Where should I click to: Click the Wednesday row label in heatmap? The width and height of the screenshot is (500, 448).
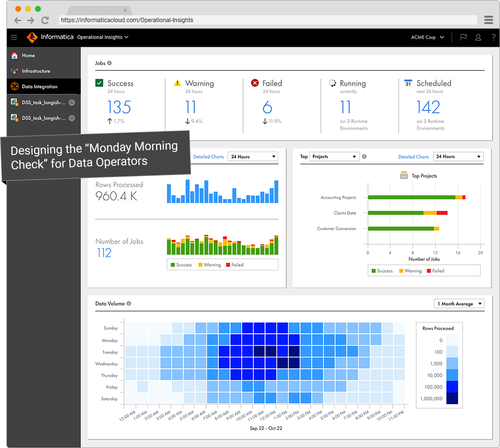pyautogui.click(x=106, y=363)
